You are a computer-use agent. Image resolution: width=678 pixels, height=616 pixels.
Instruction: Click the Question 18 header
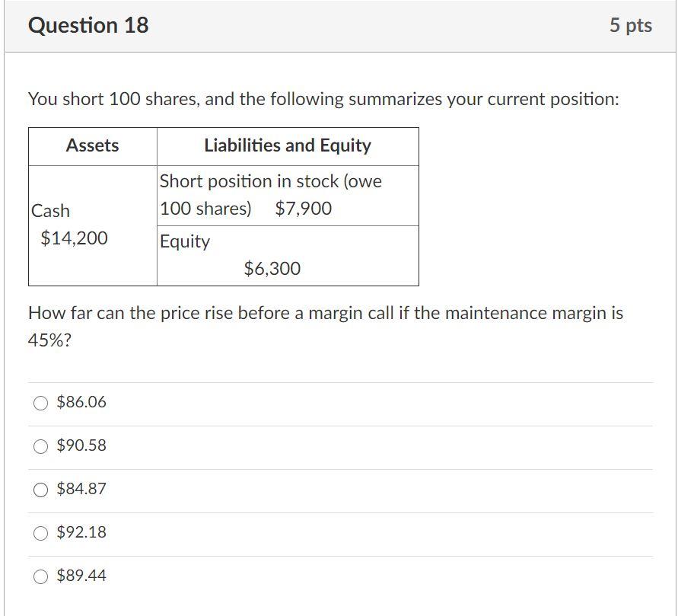(x=88, y=25)
